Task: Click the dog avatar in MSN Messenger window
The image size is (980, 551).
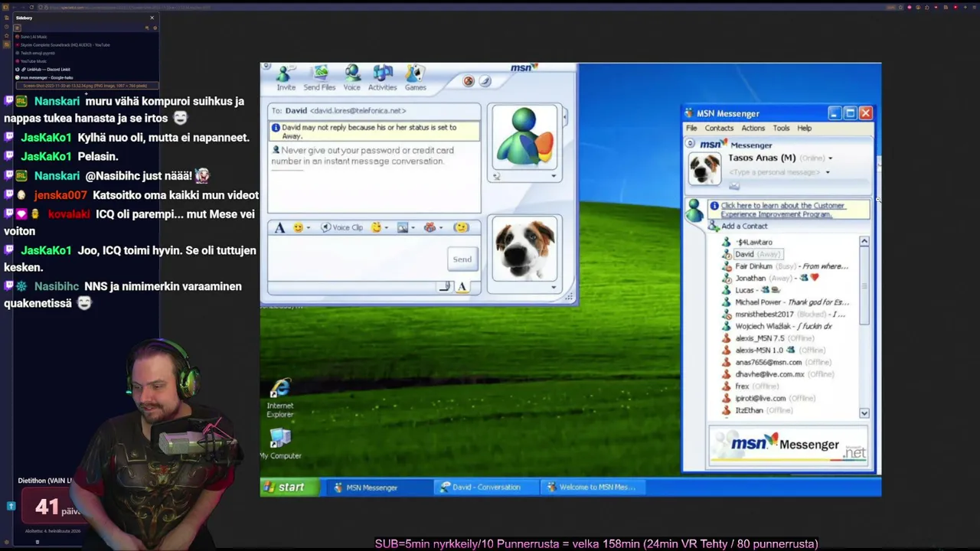Action: (x=704, y=168)
